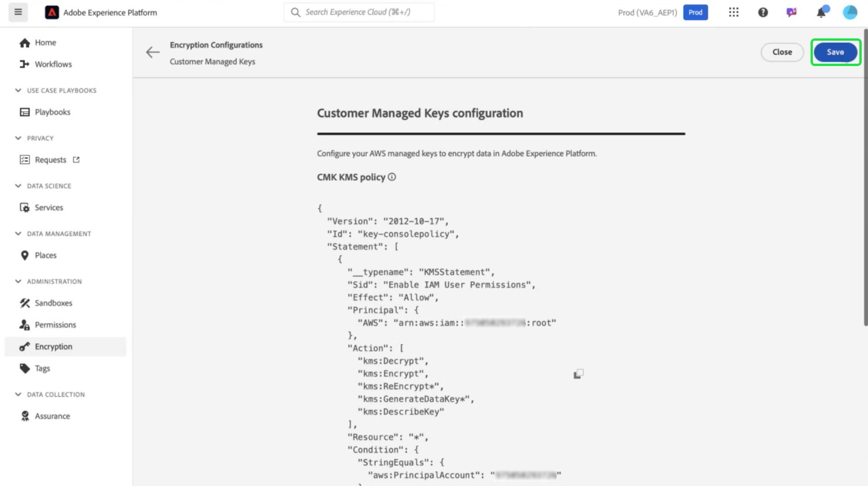868x486 pixels.
Task: Click the "kms:Decrypt" policy line
Action: point(393,361)
